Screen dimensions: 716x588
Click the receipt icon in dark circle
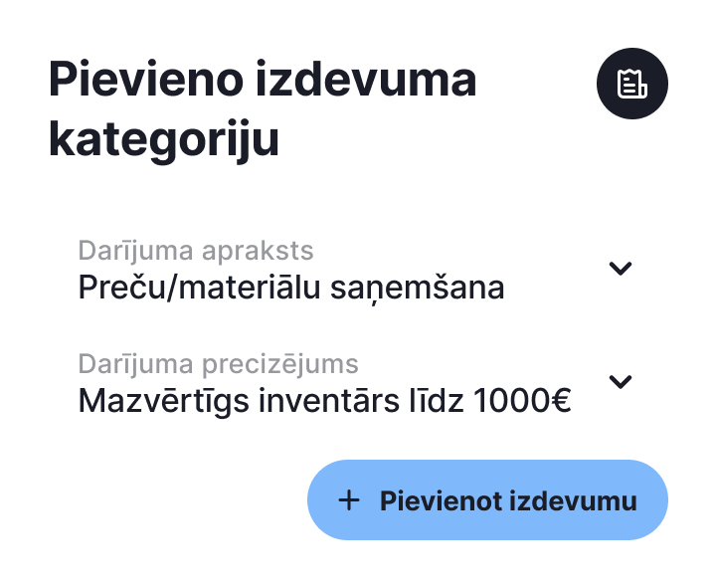click(632, 84)
